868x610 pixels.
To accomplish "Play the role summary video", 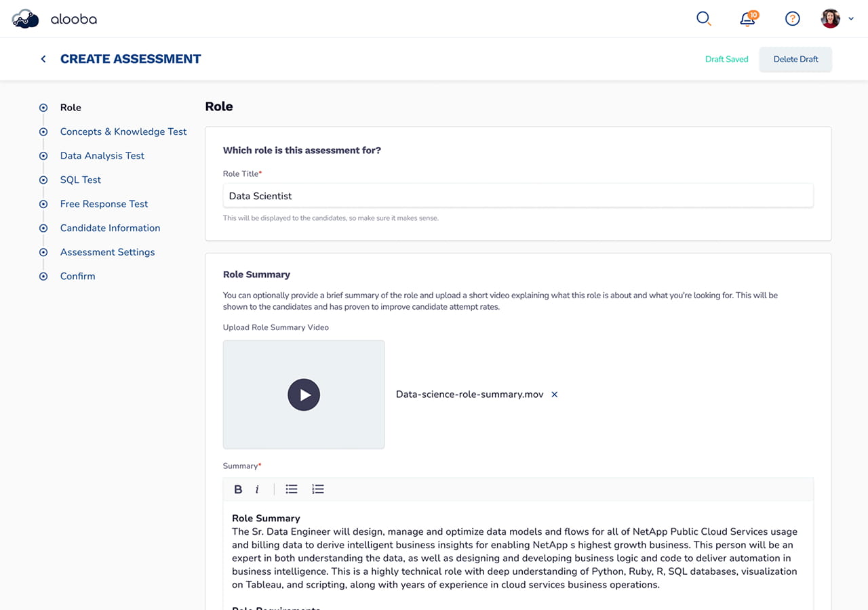I will point(304,394).
